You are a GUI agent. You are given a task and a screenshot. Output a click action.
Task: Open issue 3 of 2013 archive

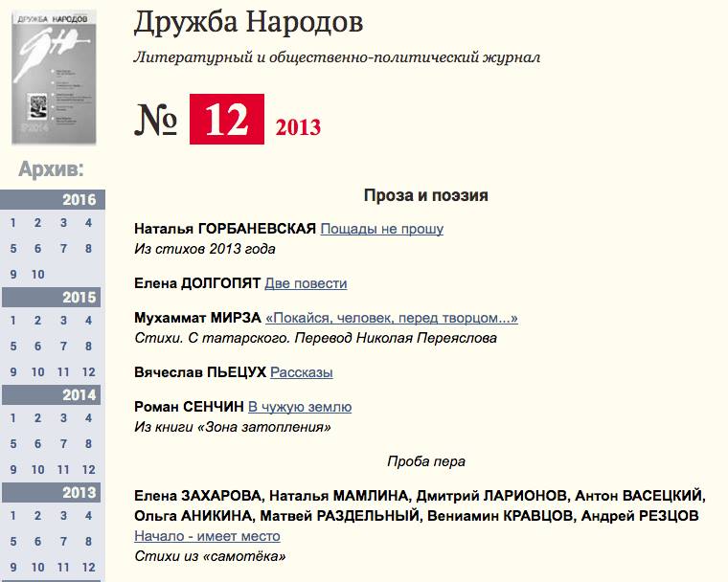pyautogui.click(x=63, y=516)
